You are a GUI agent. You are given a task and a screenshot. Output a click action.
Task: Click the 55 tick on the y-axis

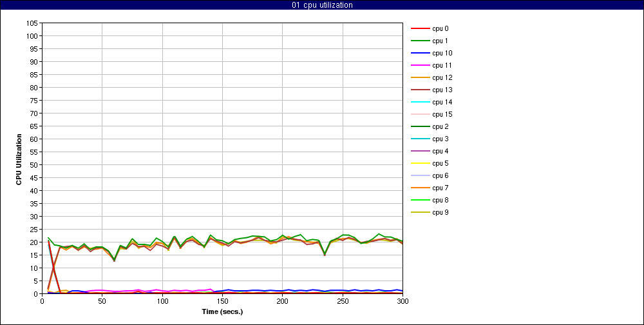tap(35, 152)
